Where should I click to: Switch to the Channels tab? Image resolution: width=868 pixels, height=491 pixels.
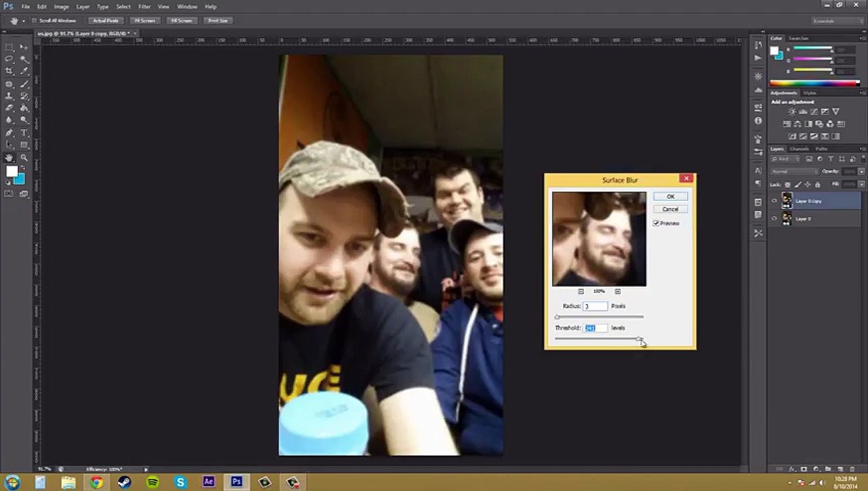click(799, 149)
